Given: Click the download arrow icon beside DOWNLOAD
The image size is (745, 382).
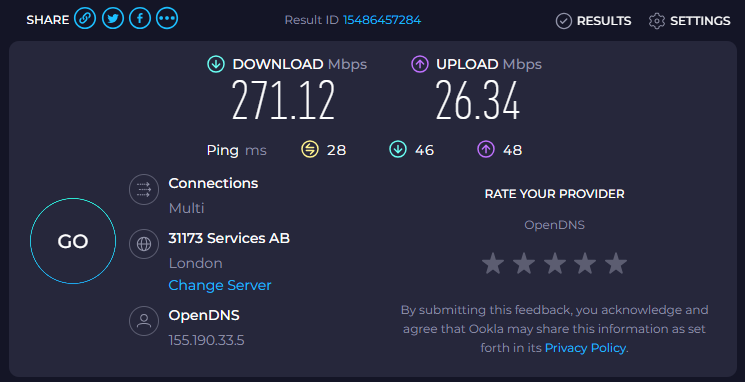Looking at the screenshot, I should (216, 64).
